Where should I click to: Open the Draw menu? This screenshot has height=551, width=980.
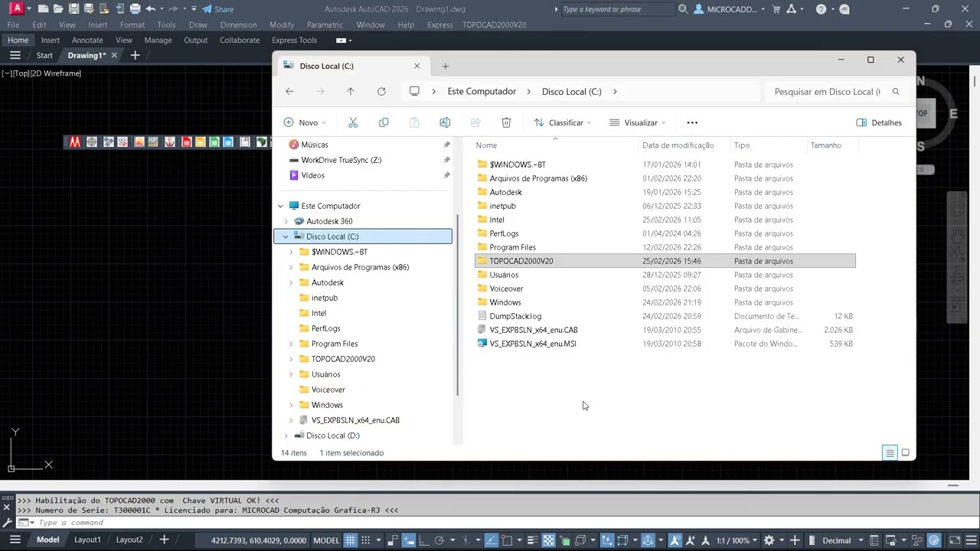click(x=198, y=24)
